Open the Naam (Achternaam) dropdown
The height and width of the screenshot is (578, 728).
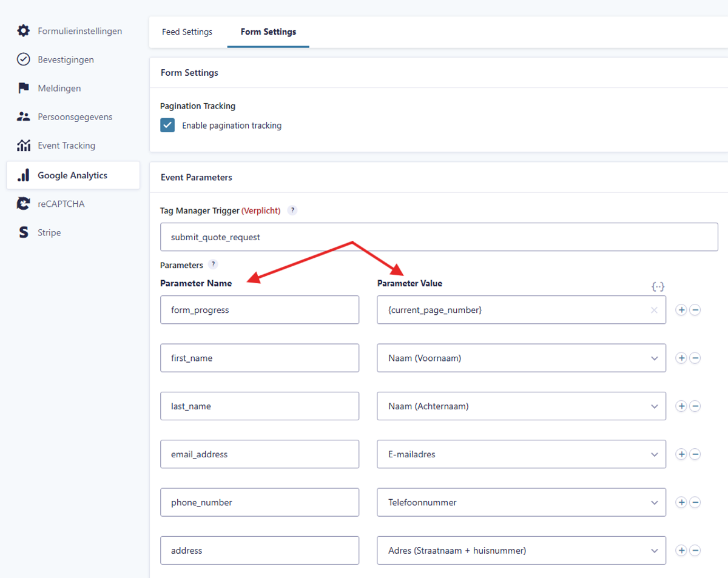521,406
